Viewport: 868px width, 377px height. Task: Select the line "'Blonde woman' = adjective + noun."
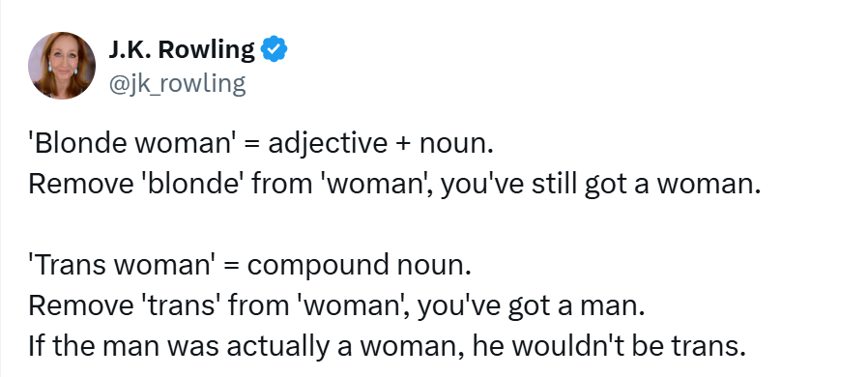pos(260,144)
